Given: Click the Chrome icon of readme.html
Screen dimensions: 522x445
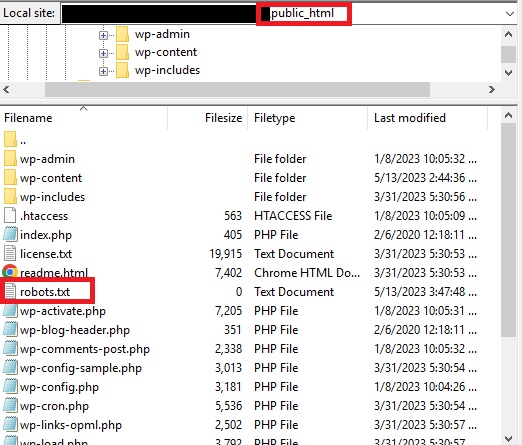Looking at the screenshot, I should [x=10, y=272].
